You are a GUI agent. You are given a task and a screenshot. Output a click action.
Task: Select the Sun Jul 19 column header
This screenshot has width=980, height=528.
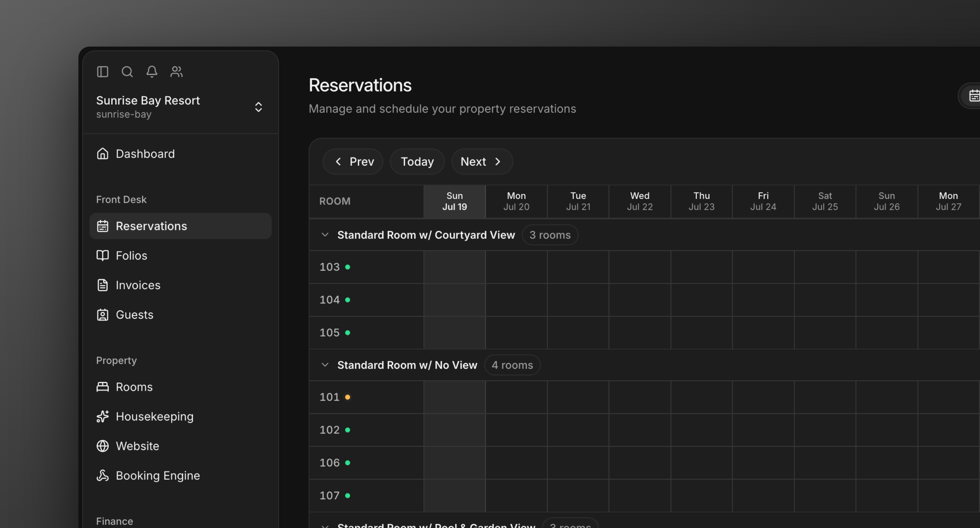pos(455,201)
